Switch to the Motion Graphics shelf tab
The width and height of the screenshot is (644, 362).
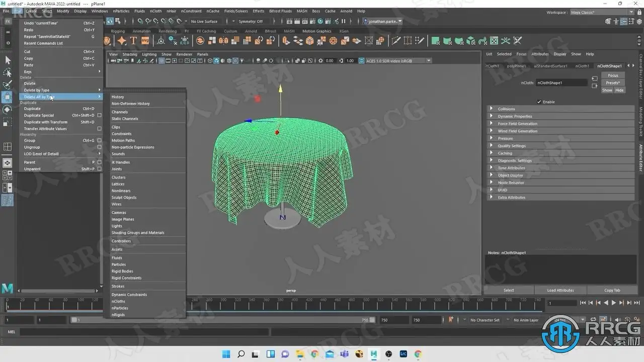coord(316,31)
